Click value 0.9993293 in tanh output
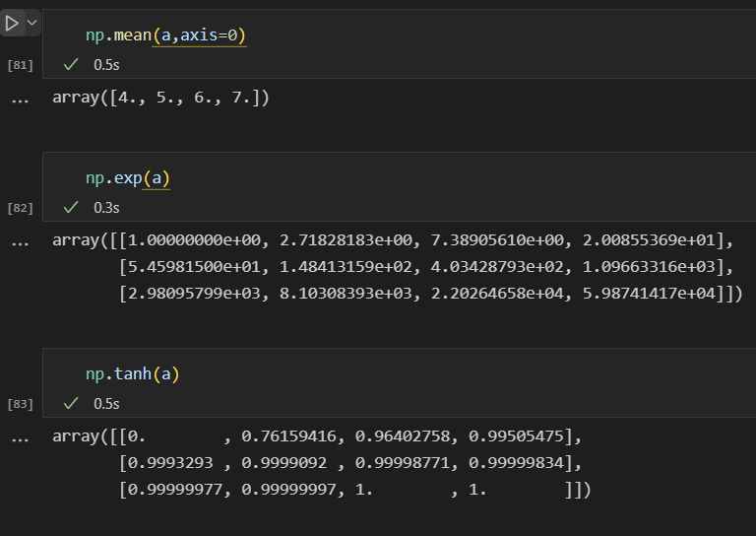Screen dimensions: 756x536 coord(170,463)
